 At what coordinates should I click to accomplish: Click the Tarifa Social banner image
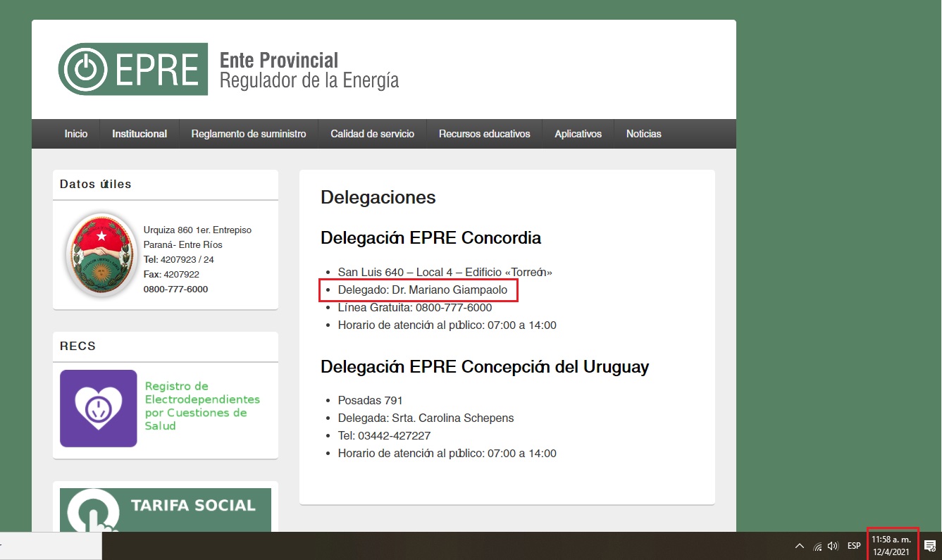pyautogui.click(x=165, y=509)
